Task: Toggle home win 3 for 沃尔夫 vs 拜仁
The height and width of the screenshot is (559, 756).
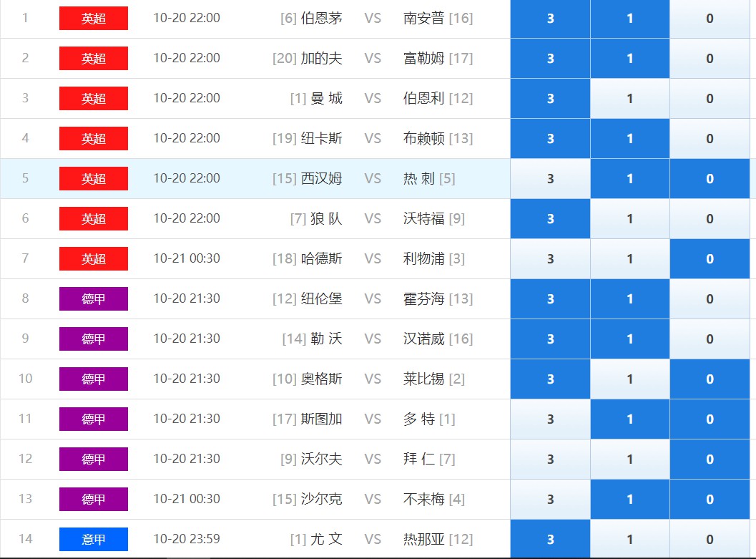Action: point(550,459)
